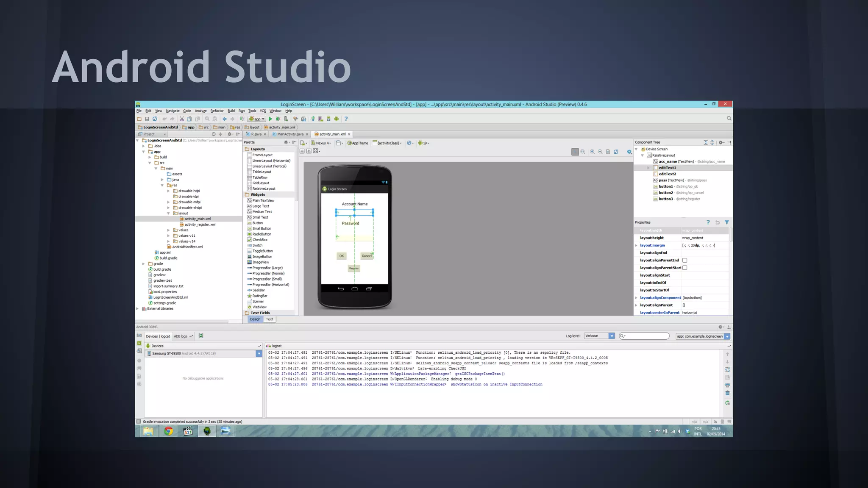The height and width of the screenshot is (488, 868).
Task: Save all files via the floppy disk icon
Action: tap(147, 119)
